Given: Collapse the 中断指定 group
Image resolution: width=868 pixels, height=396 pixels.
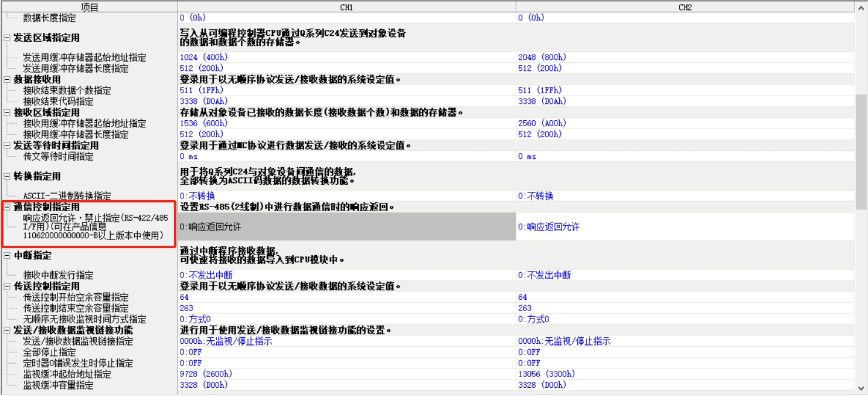Looking at the screenshot, I should (7, 256).
